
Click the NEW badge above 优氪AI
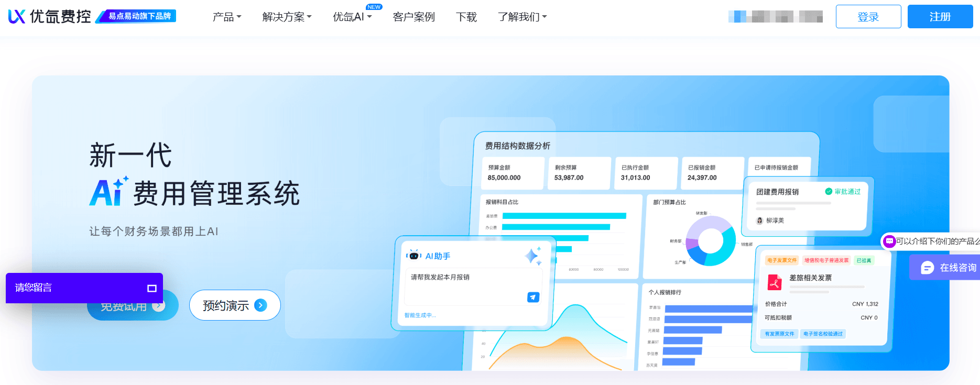point(374,7)
